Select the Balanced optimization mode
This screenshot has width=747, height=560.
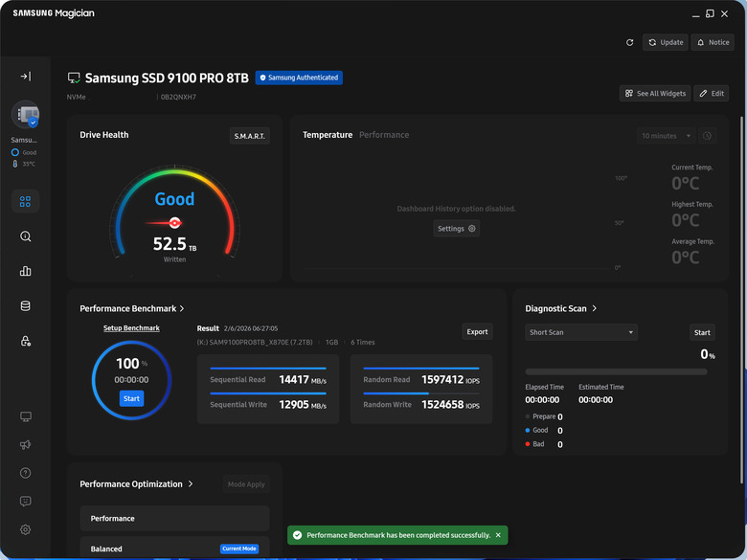pos(174,549)
